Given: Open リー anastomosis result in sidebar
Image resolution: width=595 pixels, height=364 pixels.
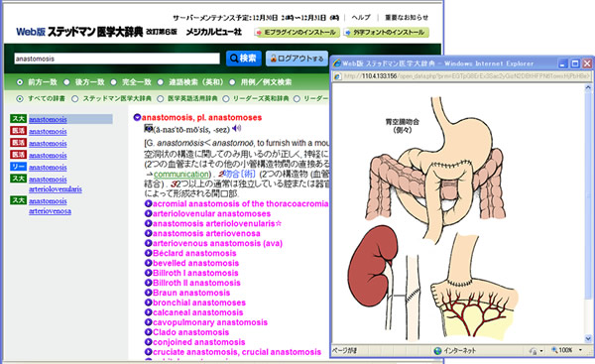Looking at the screenshot, I should (x=48, y=167).
